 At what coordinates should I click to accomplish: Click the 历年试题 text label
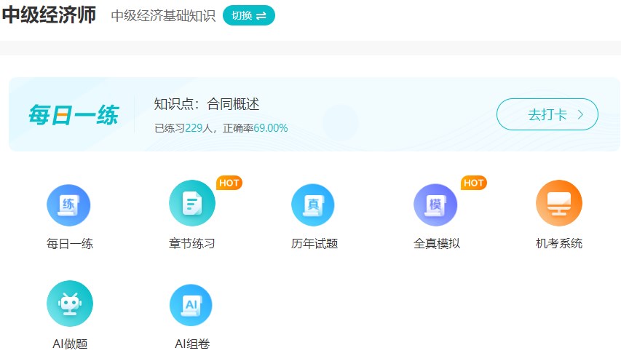point(315,244)
